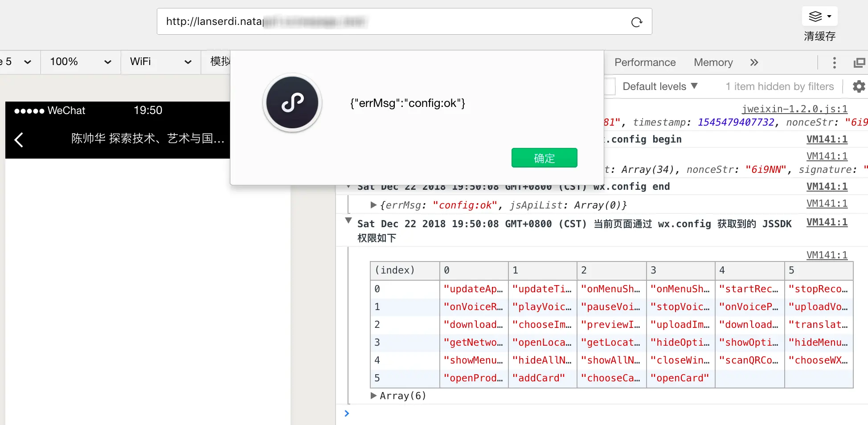Open Default levels filter dropdown
The height and width of the screenshot is (425, 868).
[659, 86]
